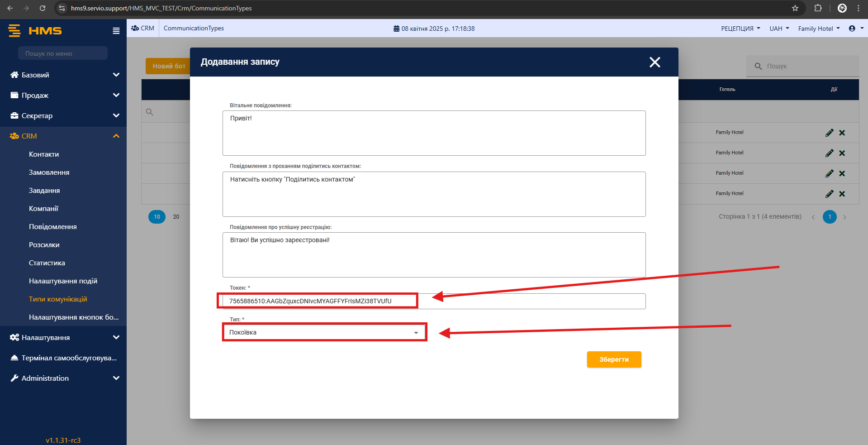
Task: Close the Додавання запису dialog with X
Action: [x=655, y=62]
